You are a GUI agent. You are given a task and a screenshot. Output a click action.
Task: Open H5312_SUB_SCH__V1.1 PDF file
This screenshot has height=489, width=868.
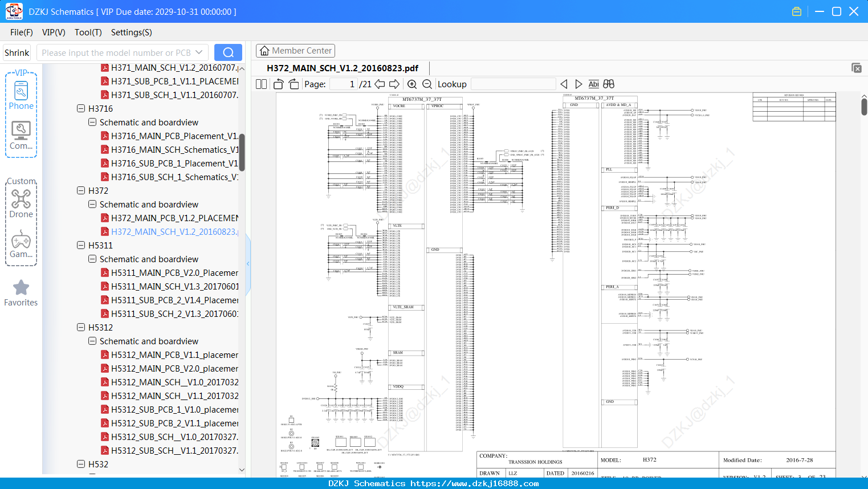click(x=169, y=450)
